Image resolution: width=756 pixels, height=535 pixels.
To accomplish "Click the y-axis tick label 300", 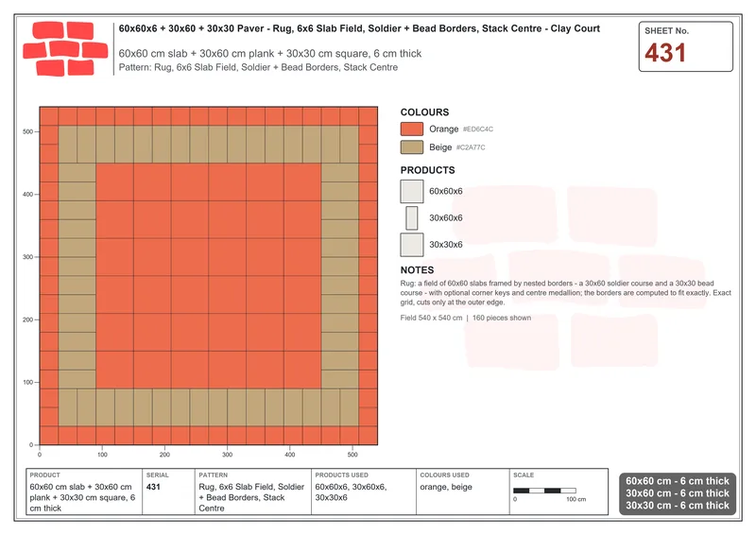I will click(28, 257).
